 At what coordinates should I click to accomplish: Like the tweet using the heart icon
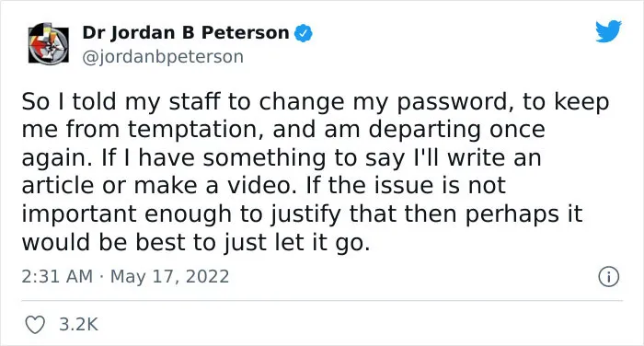pos(35,325)
